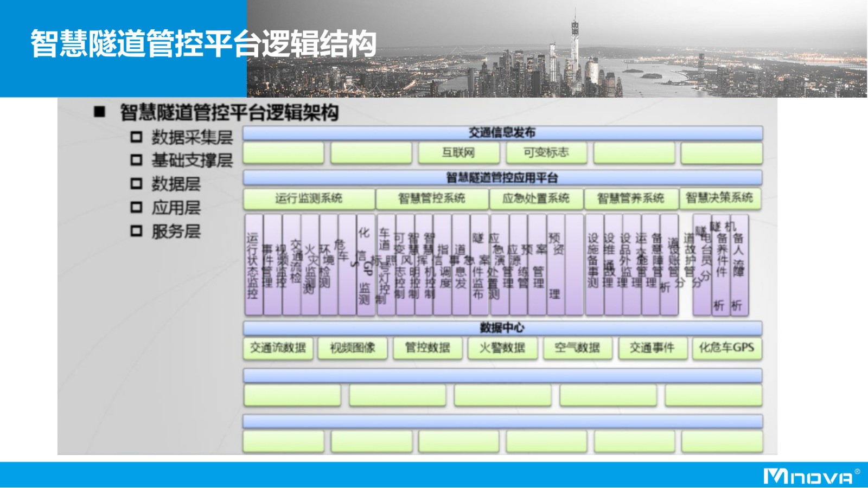Expand the 交通信息发布 header bar

[502, 133]
